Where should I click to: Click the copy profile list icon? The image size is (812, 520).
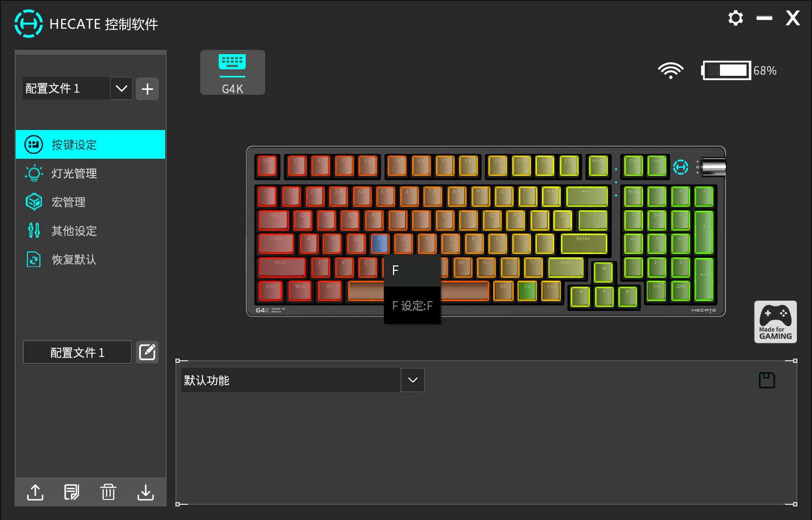(71, 492)
